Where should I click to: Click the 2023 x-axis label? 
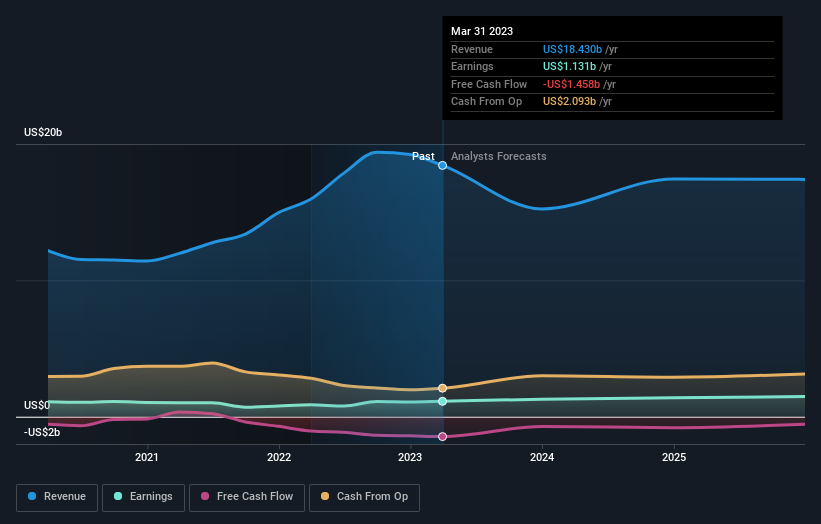[410, 457]
